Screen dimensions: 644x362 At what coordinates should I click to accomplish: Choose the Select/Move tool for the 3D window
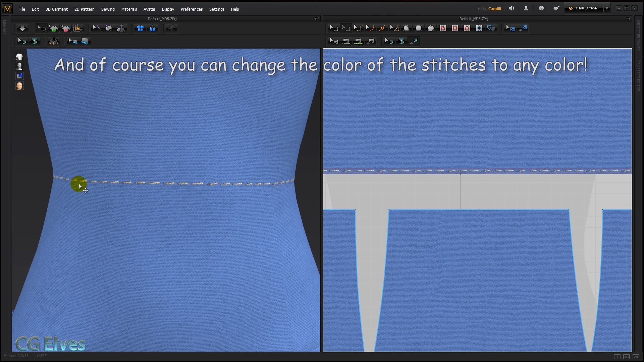41,28
